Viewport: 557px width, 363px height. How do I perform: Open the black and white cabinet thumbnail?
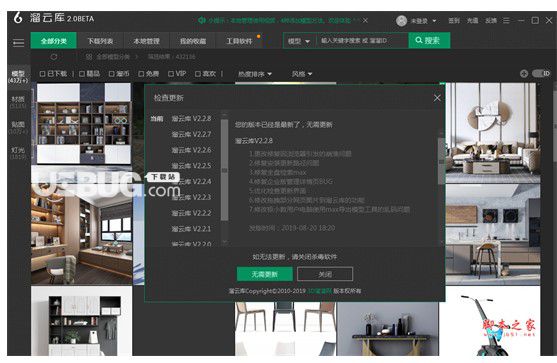pyautogui.click(x=82, y=321)
